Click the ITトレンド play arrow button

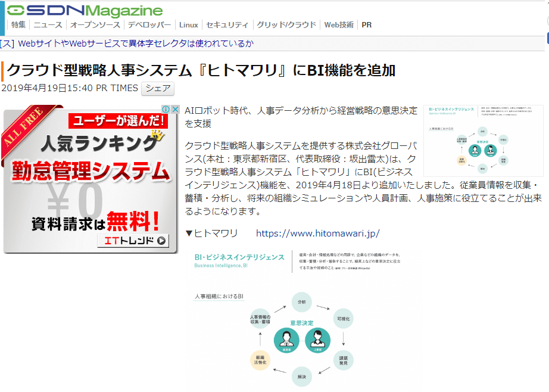pyautogui.click(x=161, y=241)
